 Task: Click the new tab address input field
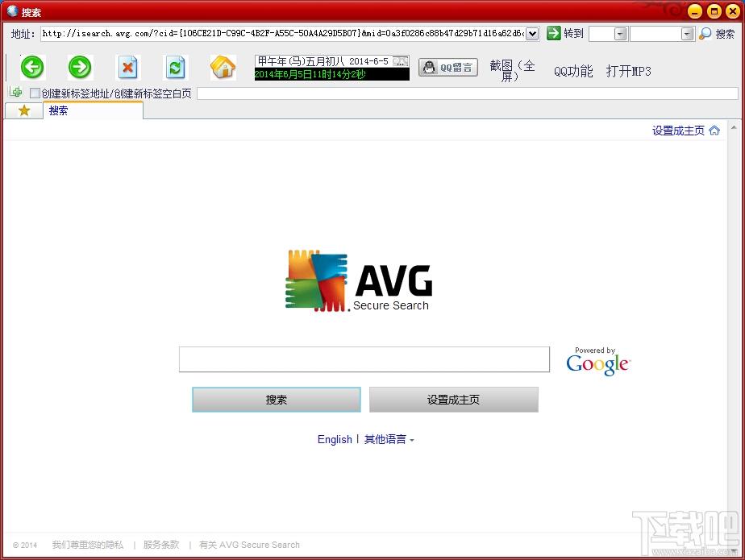point(468,93)
